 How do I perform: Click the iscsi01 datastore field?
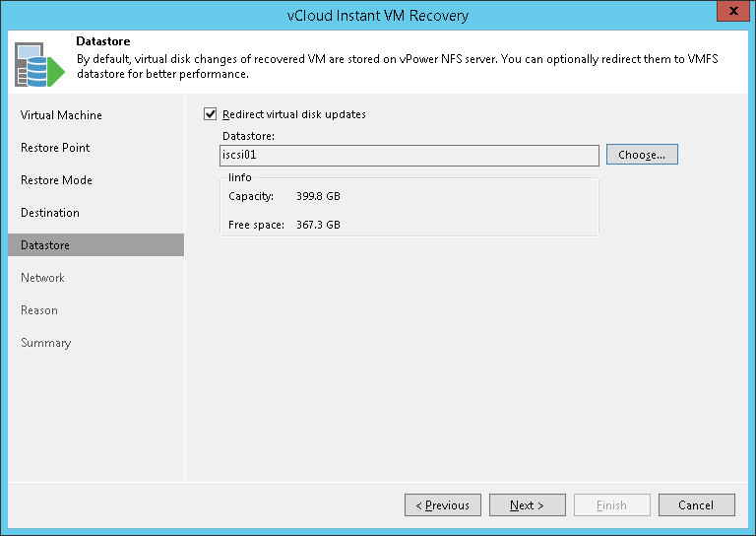pyautogui.click(x=409, y=155)
